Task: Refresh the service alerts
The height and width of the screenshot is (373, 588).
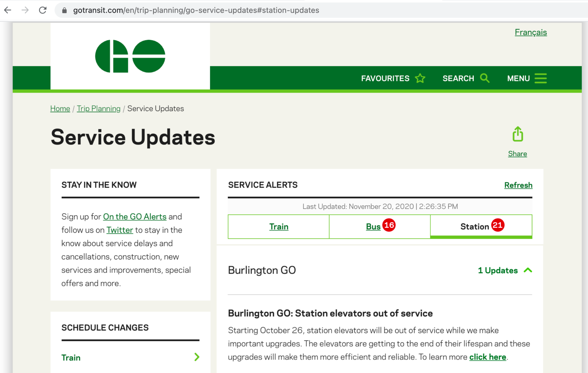Action: tap(518, 185)
